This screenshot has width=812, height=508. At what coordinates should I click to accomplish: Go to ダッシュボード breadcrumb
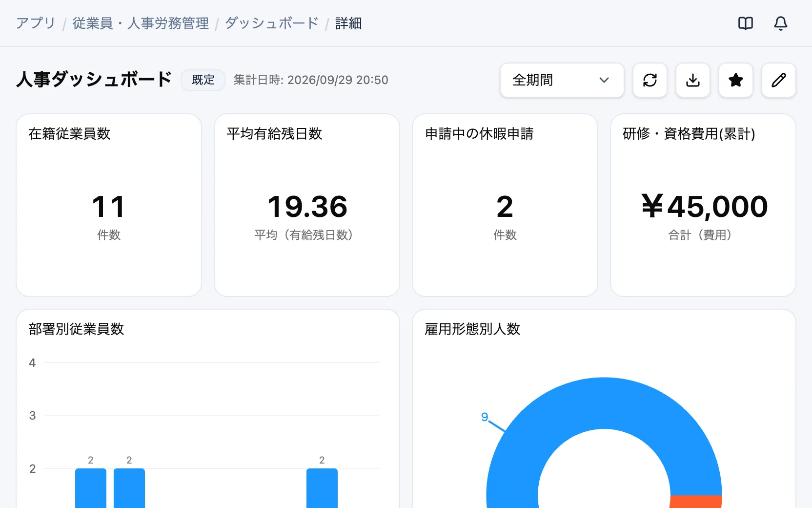pyautogui.click(x=272, y=23)
